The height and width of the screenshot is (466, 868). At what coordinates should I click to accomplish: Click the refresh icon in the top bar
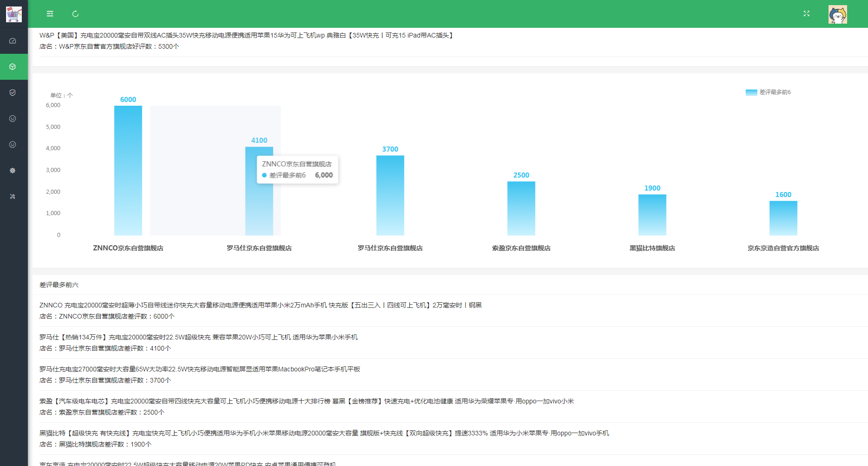point(75,14)
